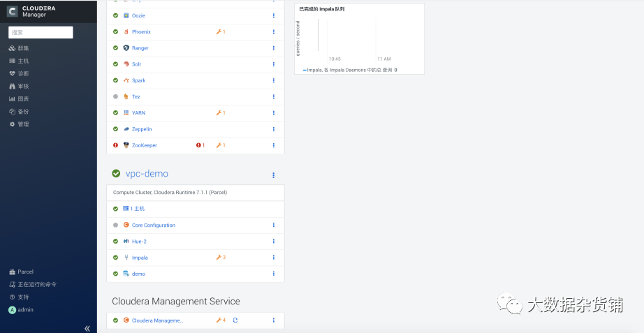Open the 已完成的 Impala 队列 chart title

(x=321, y=9)
